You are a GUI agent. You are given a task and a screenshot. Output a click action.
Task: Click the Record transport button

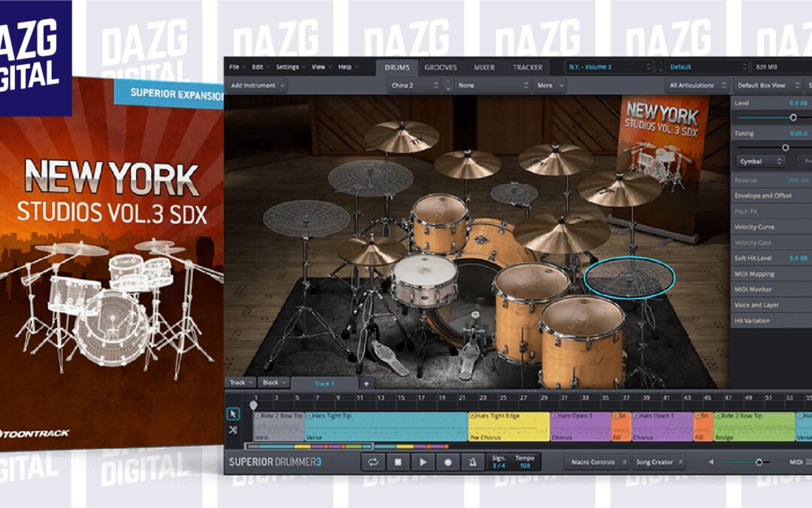pos(448,462)
